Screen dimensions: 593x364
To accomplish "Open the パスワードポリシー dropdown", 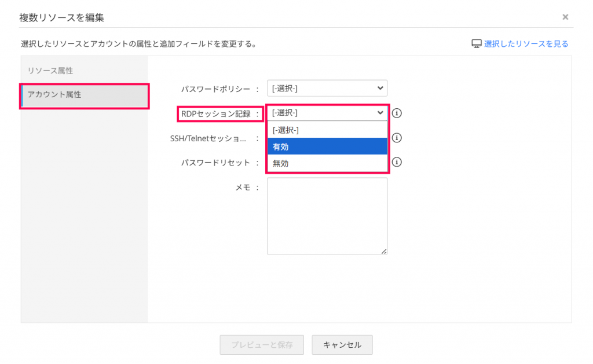I will (327, 89).
